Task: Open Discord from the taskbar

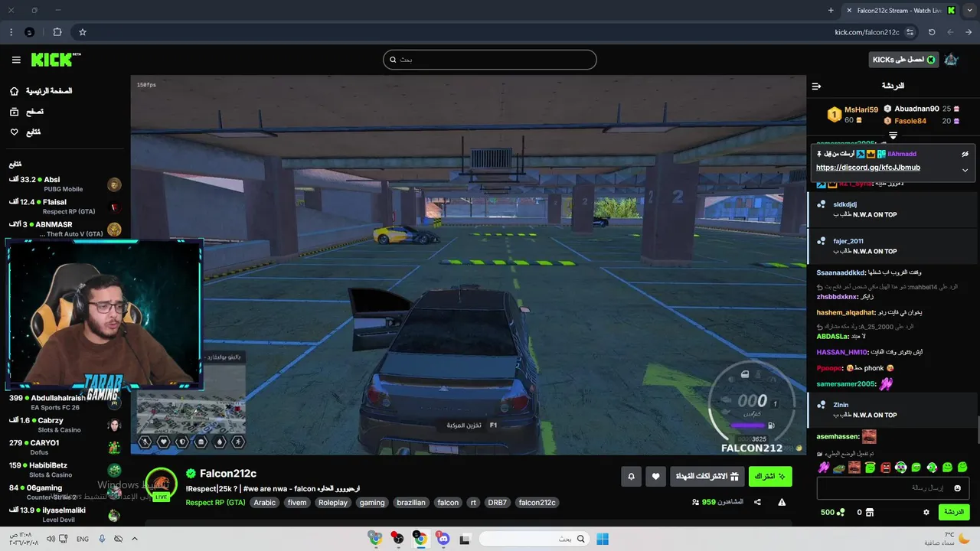Action: (443, 539)
